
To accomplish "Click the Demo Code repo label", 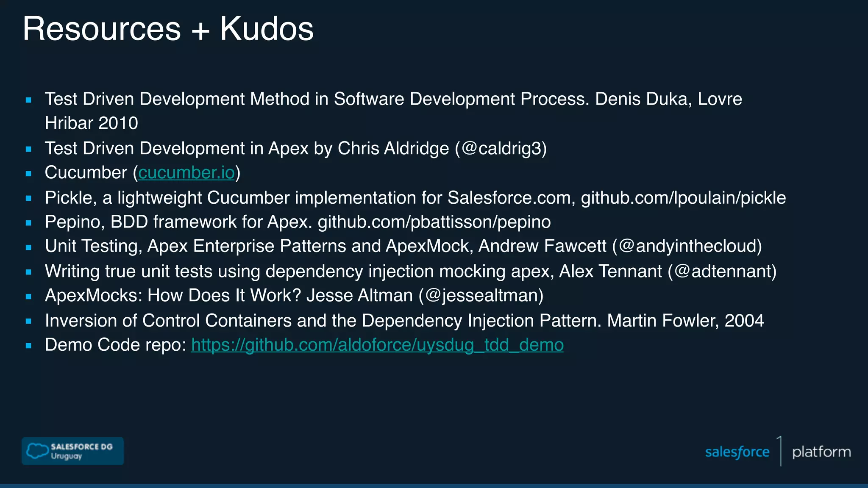I will tap(116, 345).
